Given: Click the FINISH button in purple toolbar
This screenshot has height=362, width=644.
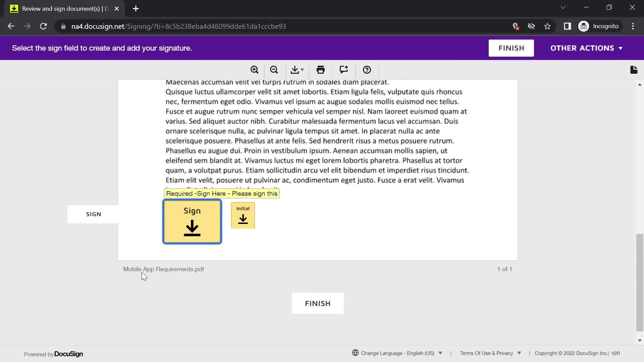Looking at the screenshot, I should point(511,48).
